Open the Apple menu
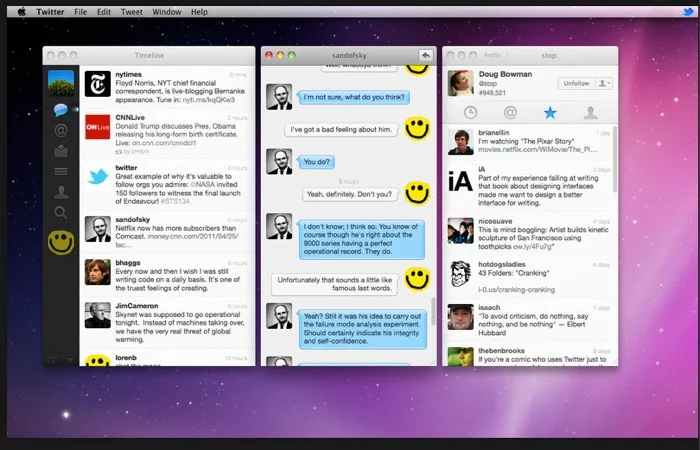The width and height of the screenshot is (700, 450). point(21,12)
